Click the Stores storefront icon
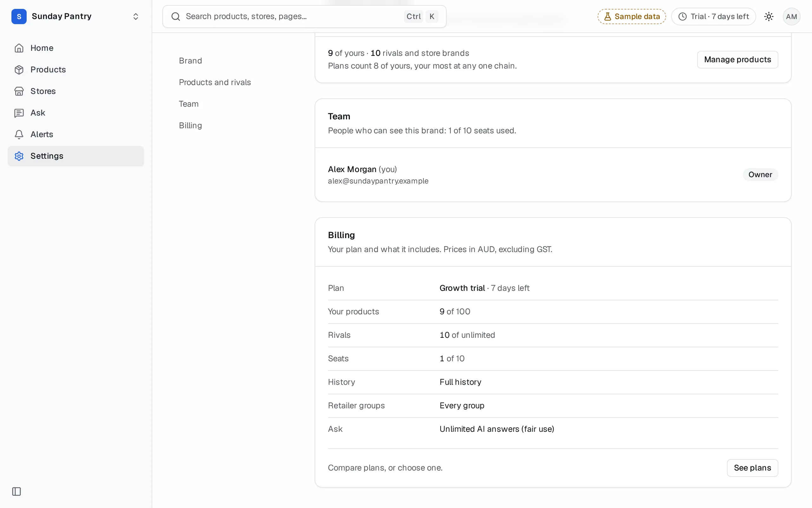The width and height of the screenshot is (812, 508). pos(19,91)
